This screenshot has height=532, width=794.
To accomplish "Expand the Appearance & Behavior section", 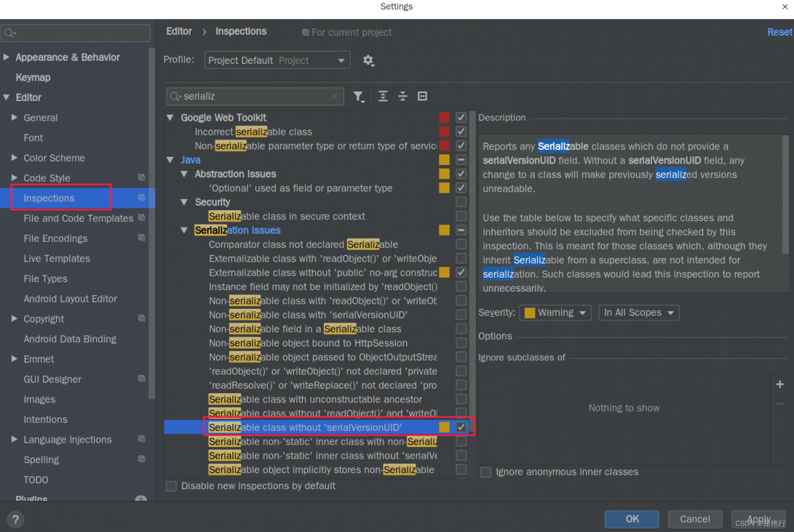I will click(x=6, y=57).
